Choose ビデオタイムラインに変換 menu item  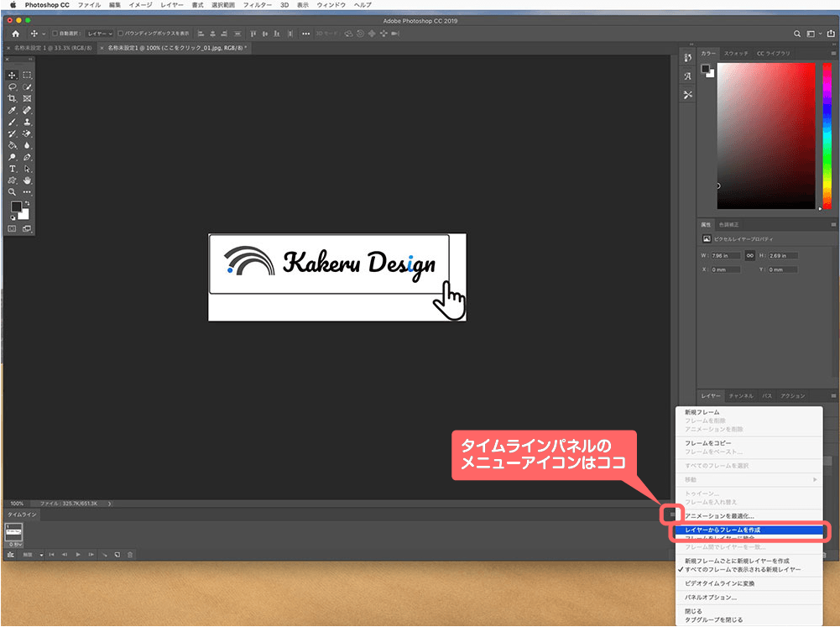pyautogui.click(x=749, y=583)
